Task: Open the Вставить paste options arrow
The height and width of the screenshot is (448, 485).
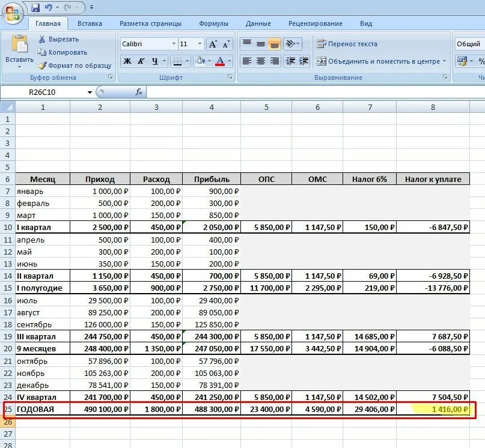Action: pyautogui.click(x=19, y=67)
